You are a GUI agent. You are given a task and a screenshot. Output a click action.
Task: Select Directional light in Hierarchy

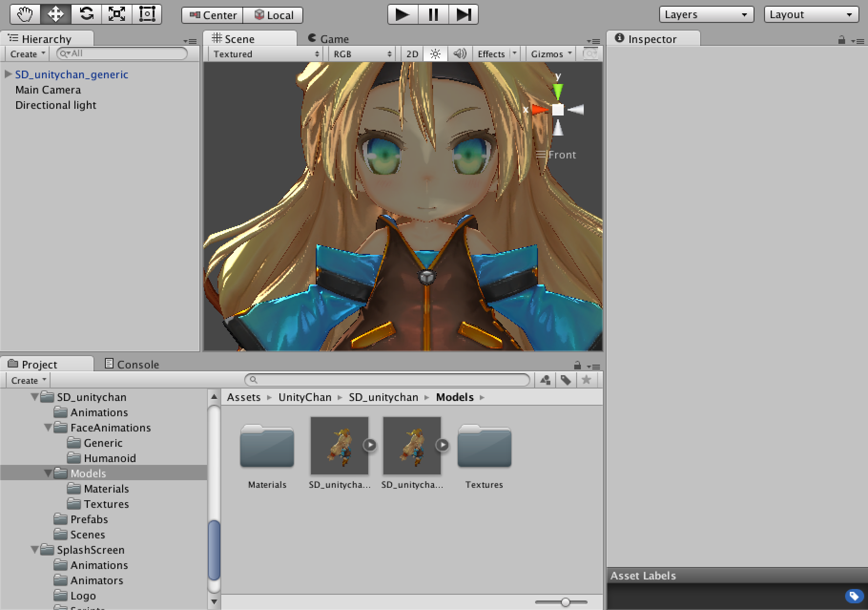(56, 105)
